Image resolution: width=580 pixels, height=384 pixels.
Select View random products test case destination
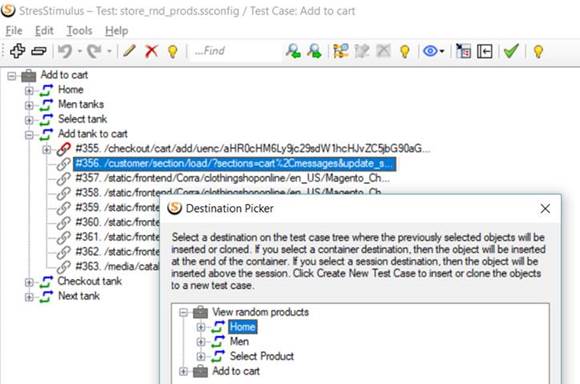(260, 312)
